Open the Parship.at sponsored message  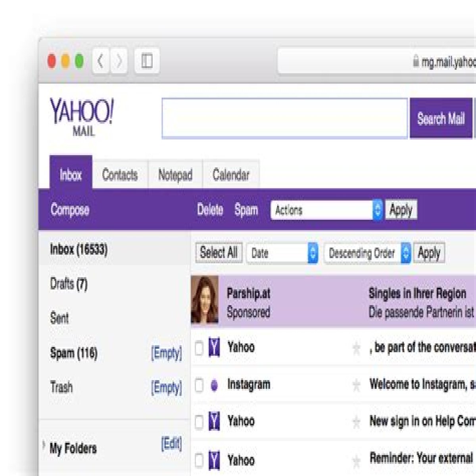[x=333, y=301]
